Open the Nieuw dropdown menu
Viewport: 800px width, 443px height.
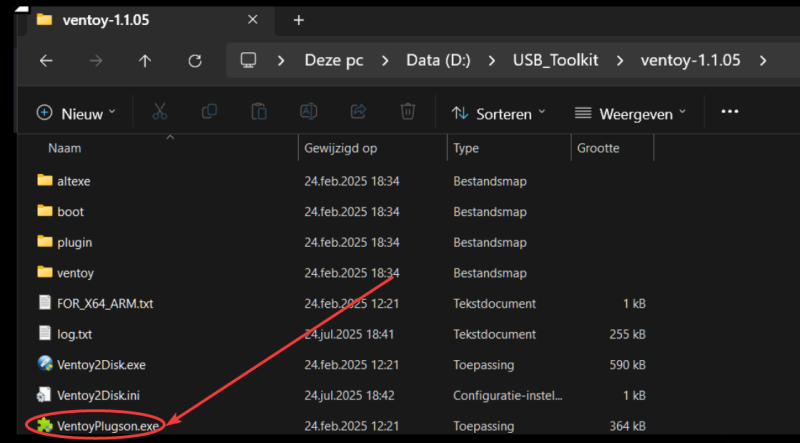[77, 113]
